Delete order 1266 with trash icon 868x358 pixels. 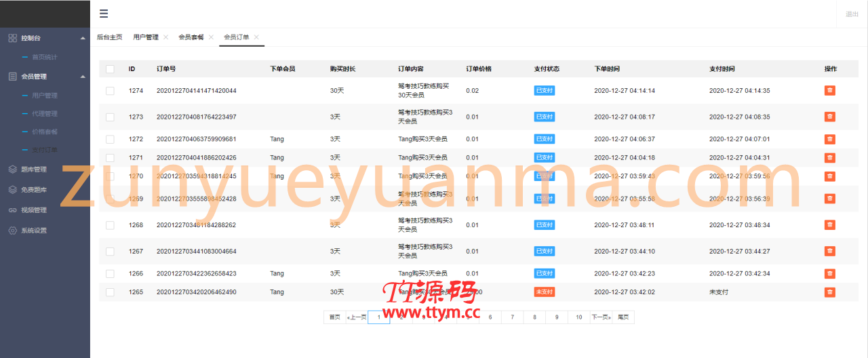(830, 273)
